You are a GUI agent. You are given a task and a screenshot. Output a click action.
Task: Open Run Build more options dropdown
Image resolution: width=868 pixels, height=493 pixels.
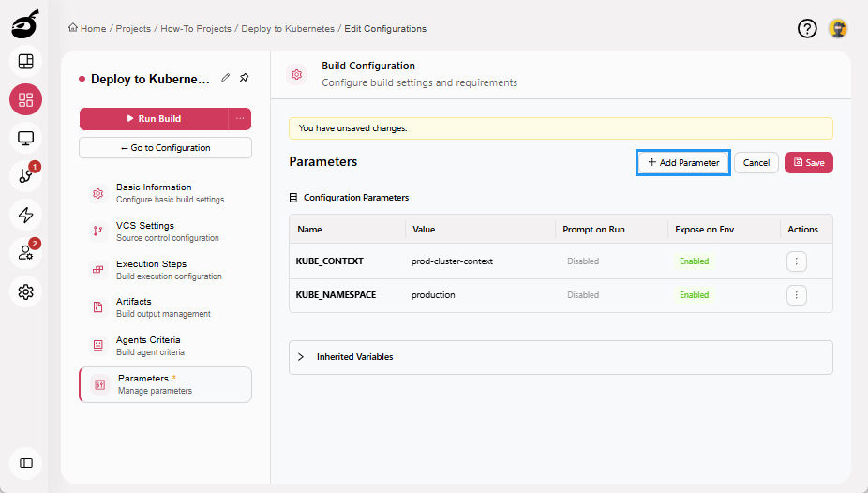[240, 118]
